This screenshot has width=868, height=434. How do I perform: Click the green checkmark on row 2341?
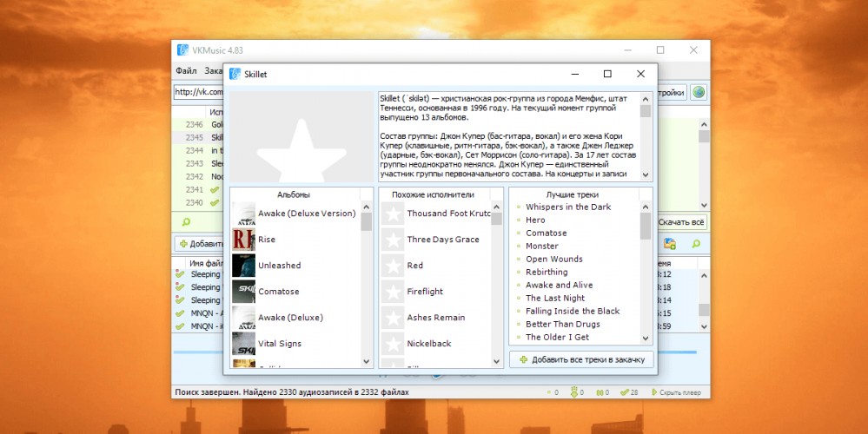pos(215,189)
